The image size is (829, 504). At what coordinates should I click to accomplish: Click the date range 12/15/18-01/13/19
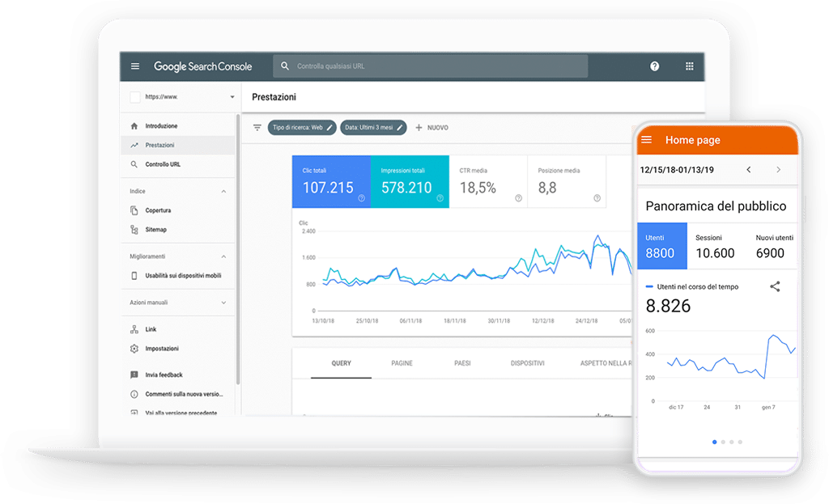point(677,170)
